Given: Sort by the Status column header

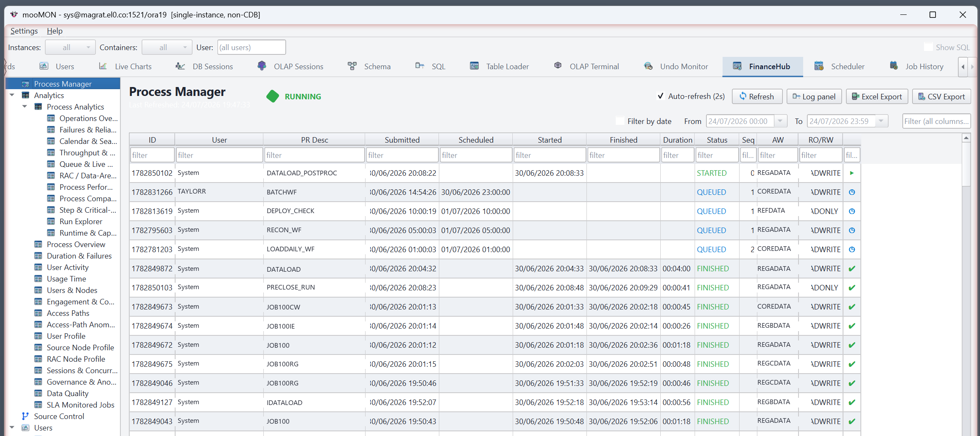Looking at the screenshot, I should coord(717,140).
